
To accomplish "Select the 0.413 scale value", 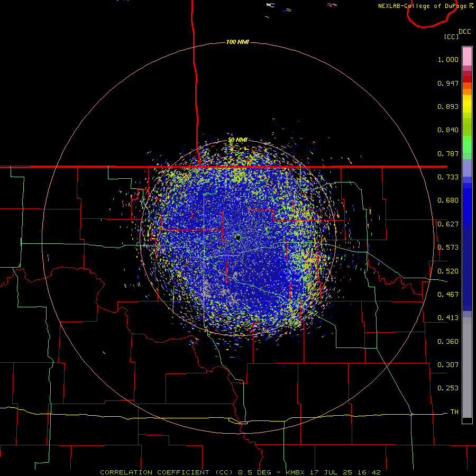I will click(448, 318).
